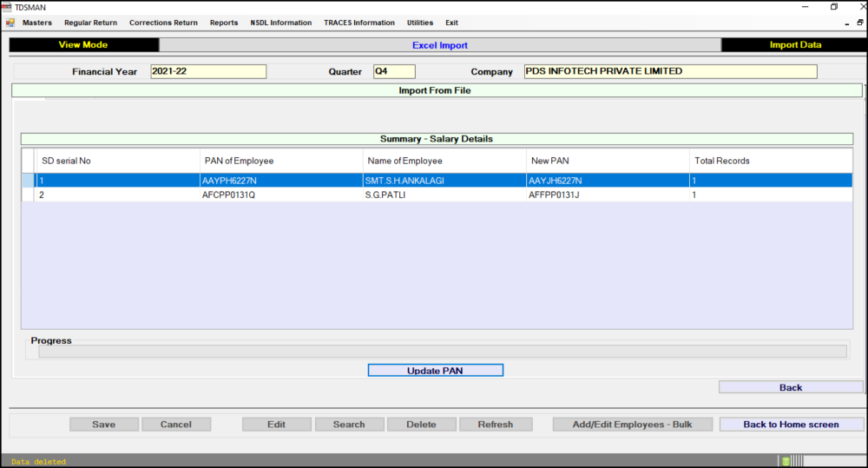
Task: Click the Name of Employee column header
Action: 444,161
